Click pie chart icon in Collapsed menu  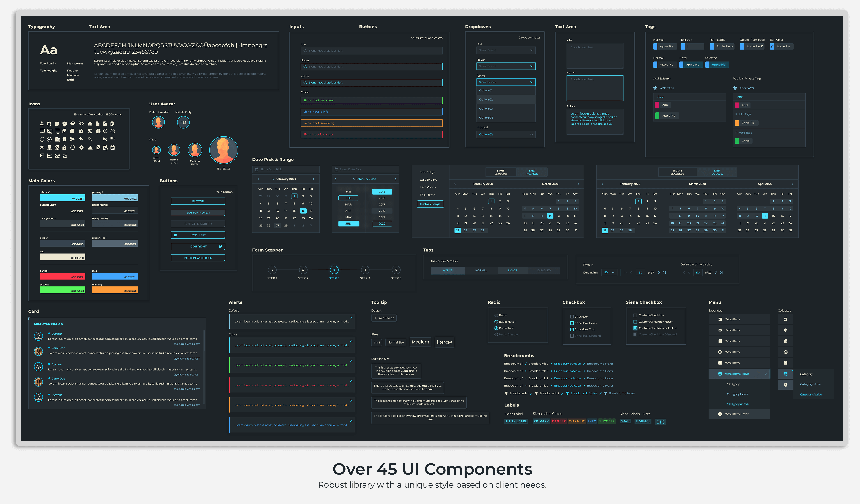coord(786,385)
